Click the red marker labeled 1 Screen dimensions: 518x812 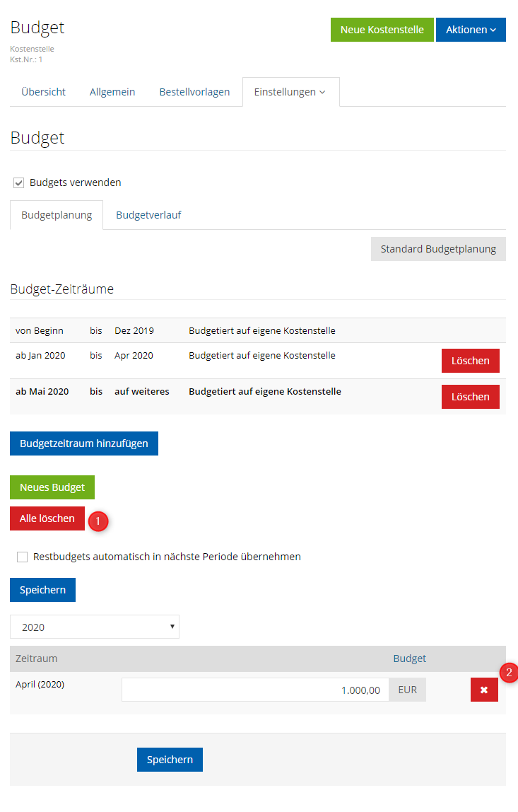(x=98, y=520)
